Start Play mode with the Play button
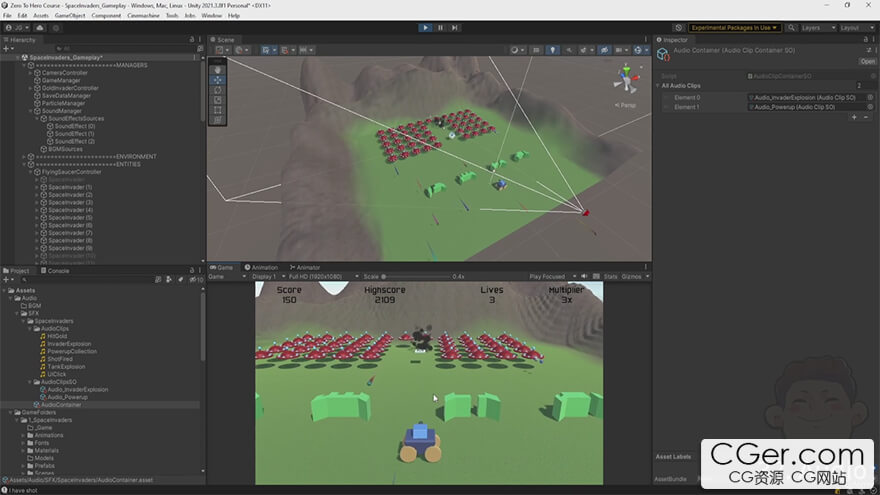Viewport: 880px width, 495px height. click(x=425, y=28)
